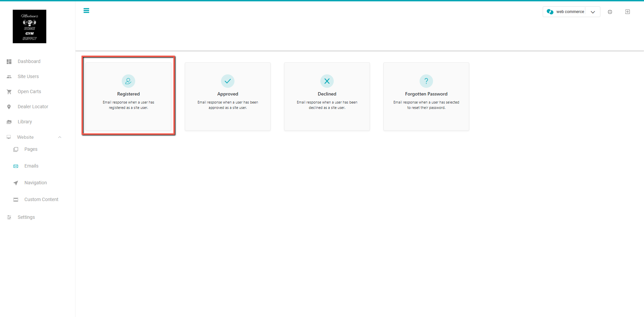Screen dimensions: 644x317
Task: Go to Site Users
Action: (x=28, y=76)
